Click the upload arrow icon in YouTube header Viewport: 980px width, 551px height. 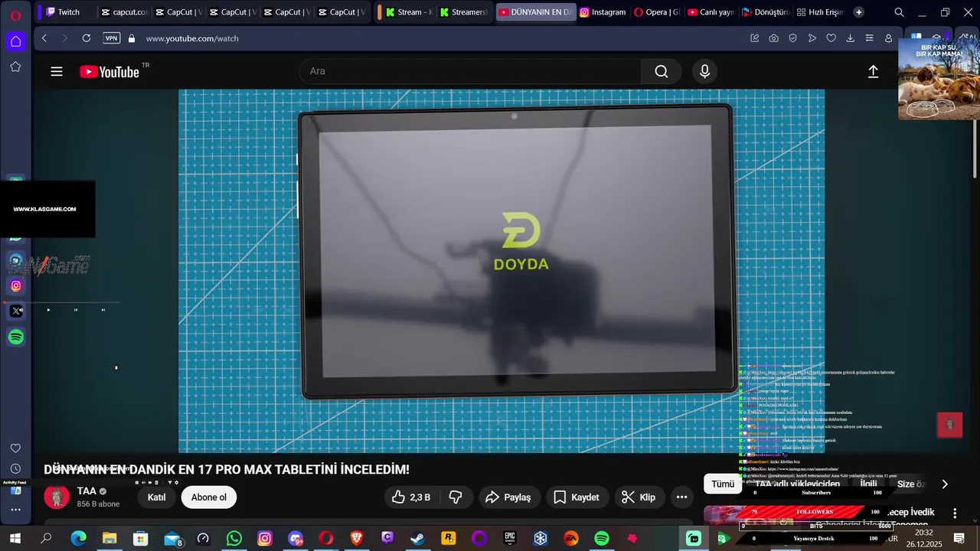[873, 71]
